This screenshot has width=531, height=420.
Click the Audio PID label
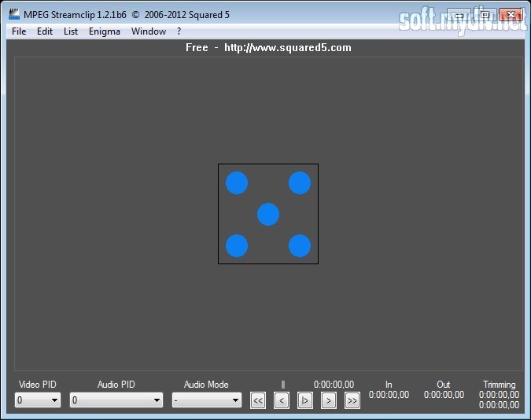(x=116, y=385)
